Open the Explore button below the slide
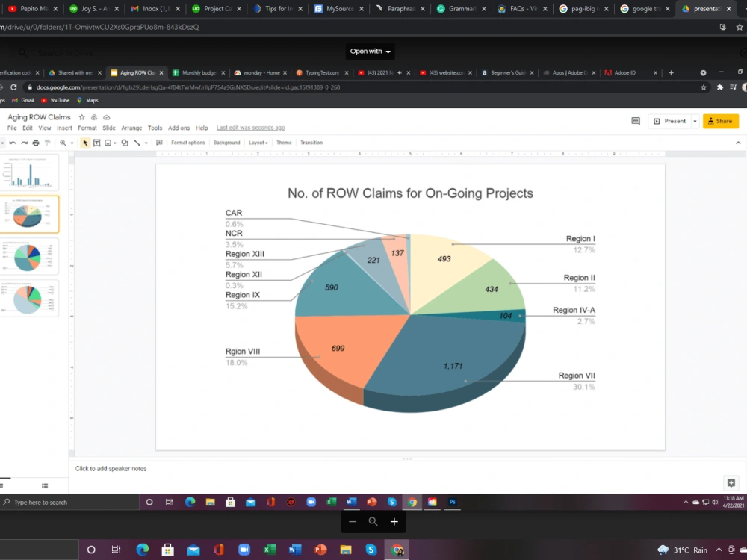Viewport: 747px width, 560px height. tap(731, 483)
